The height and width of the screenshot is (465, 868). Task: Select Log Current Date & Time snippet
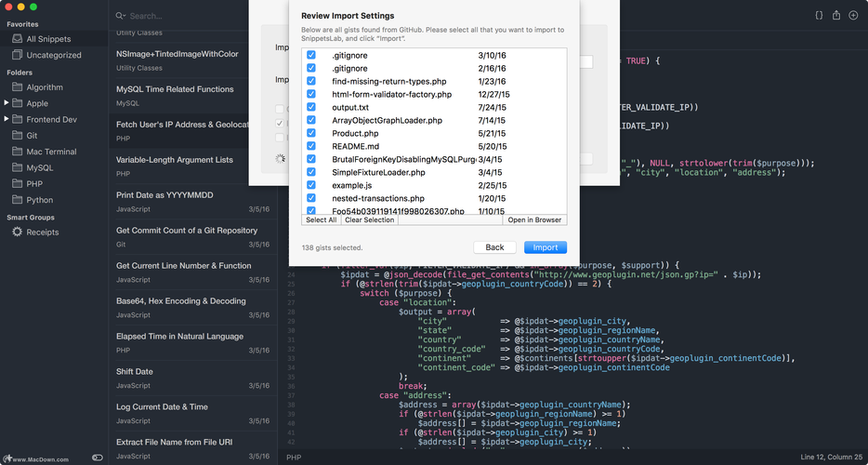[192, 414]
